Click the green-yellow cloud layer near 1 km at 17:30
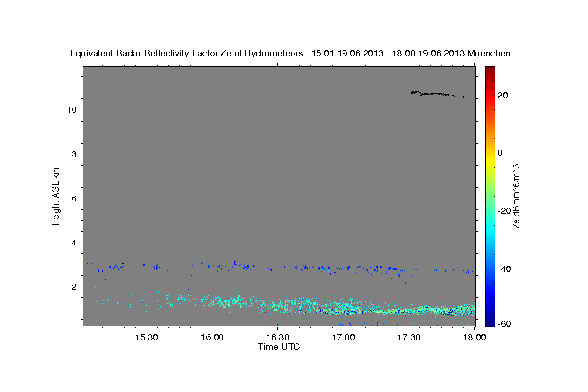This screenshot has height=392, width=588. pos(409,310)
